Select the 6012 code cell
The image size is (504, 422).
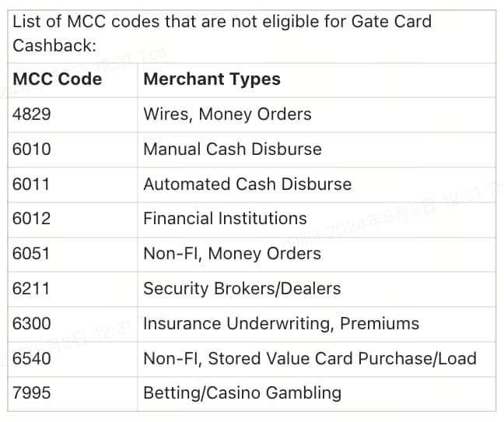tap(32, 219)
